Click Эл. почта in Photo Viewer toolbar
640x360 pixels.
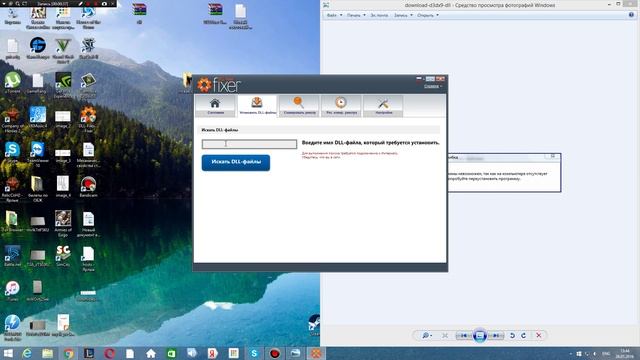point(379,15)
